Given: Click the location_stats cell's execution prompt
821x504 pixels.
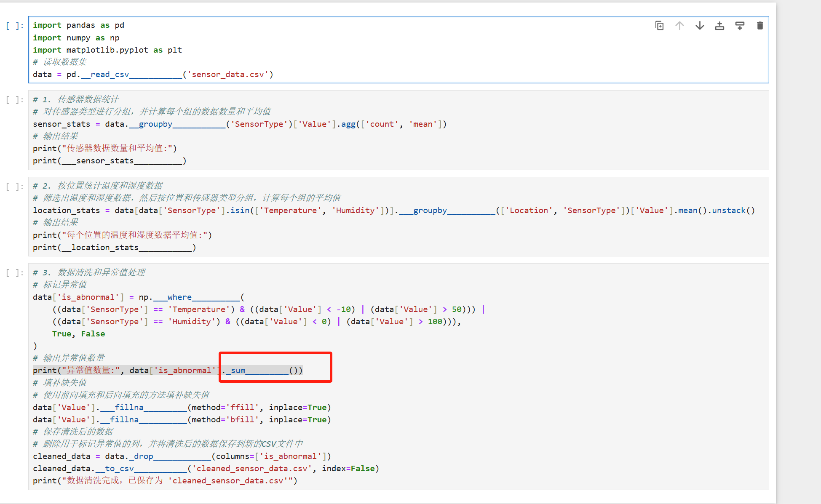Looking at the screenshot, I should click(x=15, y=187).
